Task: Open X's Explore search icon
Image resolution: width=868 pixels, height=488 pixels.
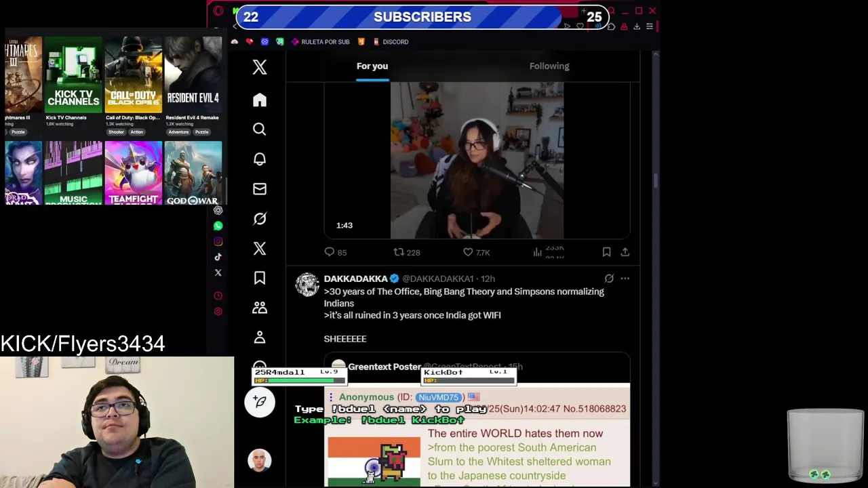Action: (260, 129)
